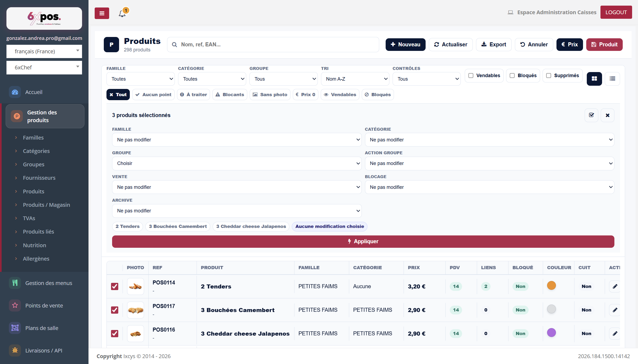Screen dimensions: 638x364
Task: Uncheck the 3 Cheddar cheese Jalapenos checkbox
Action: click(115, 333)
